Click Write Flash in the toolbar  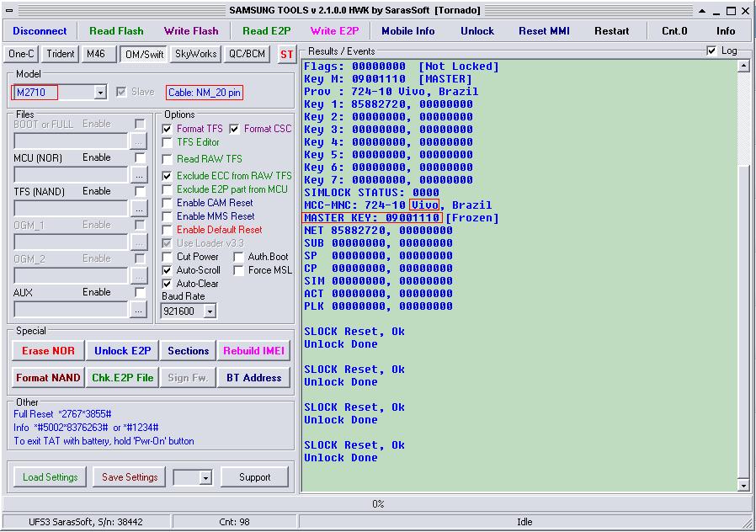(191, 31)
